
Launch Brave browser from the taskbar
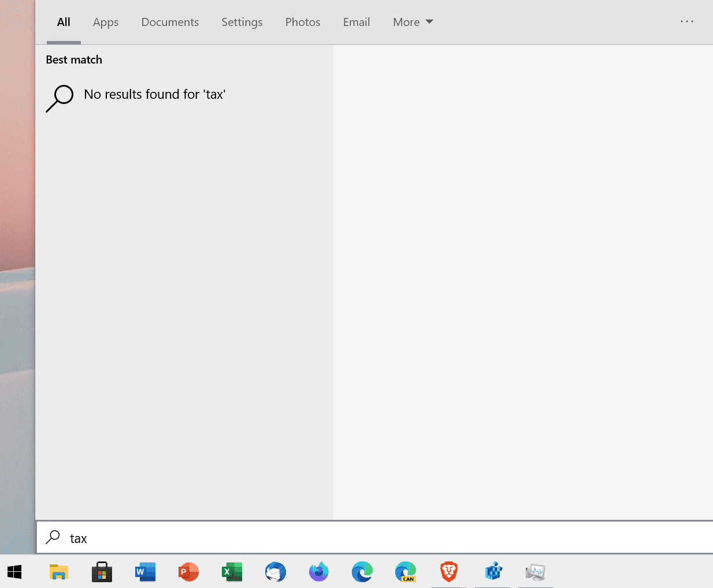(449, 572)
